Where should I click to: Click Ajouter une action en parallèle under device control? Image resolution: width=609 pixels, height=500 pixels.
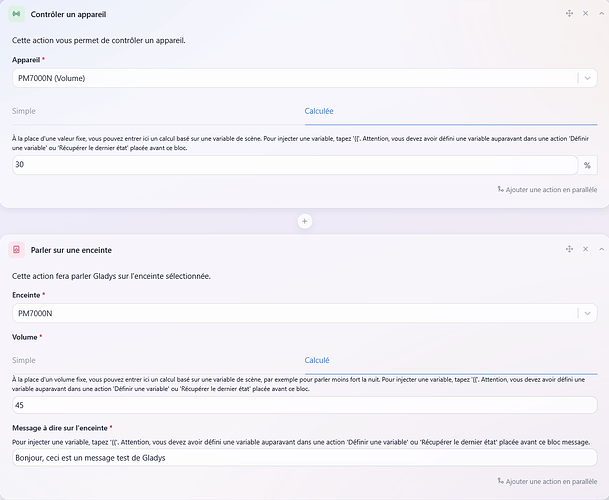[x=547, y=190]
